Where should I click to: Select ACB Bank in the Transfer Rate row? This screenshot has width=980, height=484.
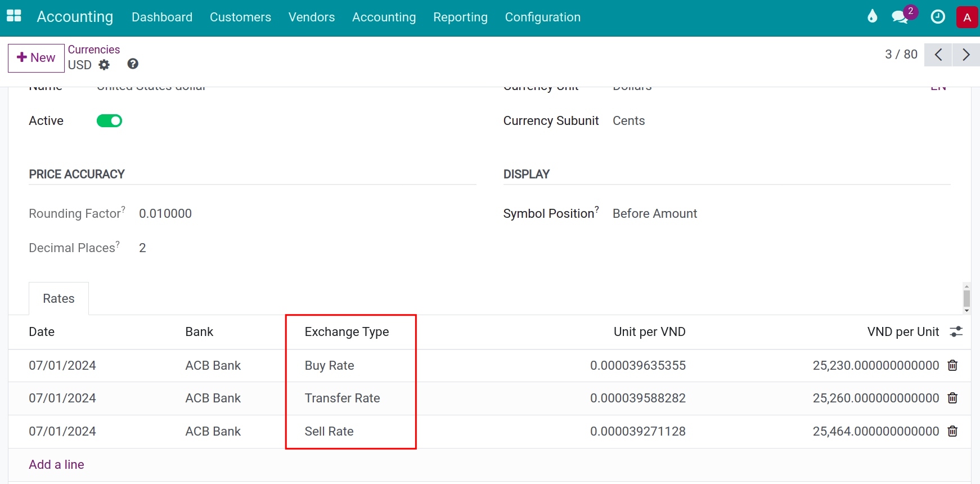213,398
